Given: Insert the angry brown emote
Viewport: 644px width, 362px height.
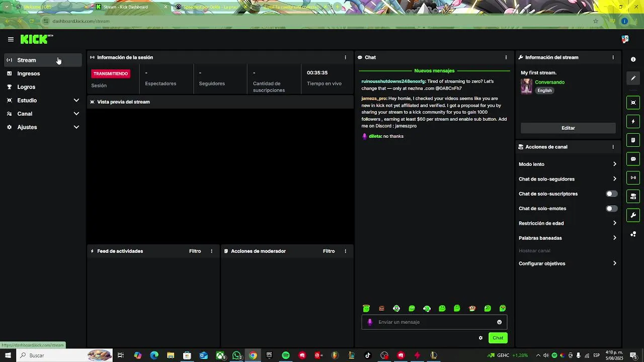Looking at the screenshot, I should click(381, 308).
